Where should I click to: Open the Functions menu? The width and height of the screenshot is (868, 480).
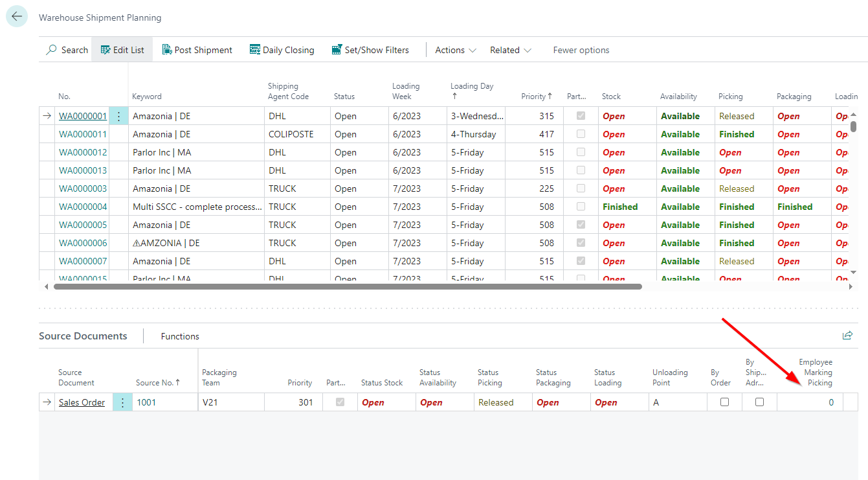(x=180, y=336)
